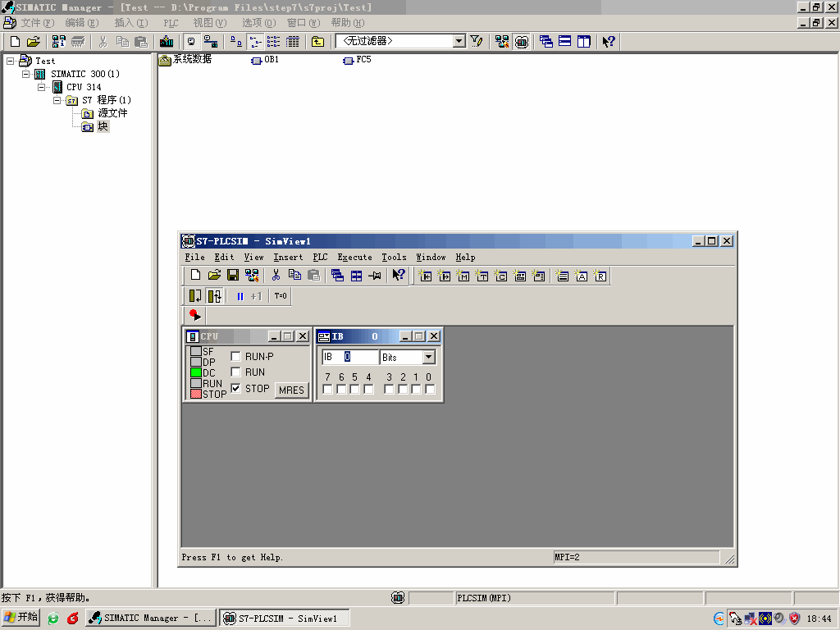This screenshot has height=630, width=840.
Task: Reset timers with the T=0 button
Action: tap(281, 296)
